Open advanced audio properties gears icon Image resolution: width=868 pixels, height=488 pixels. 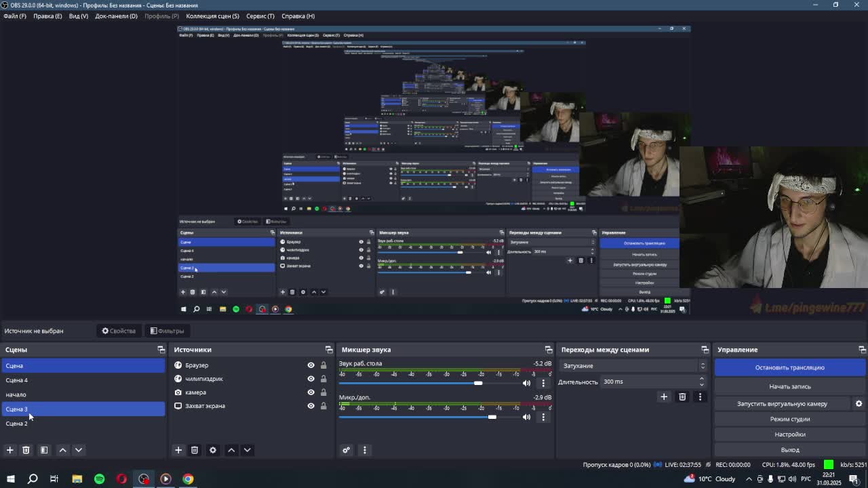click(347, 450)
